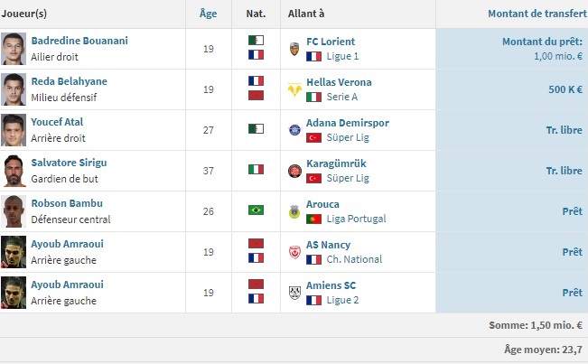Sort by Montant de transfert header

(535, 14)
